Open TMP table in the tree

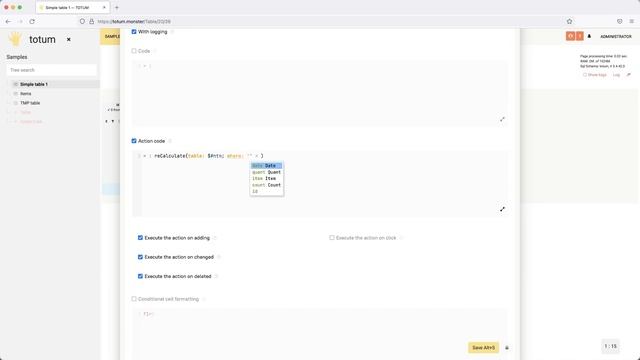[30, 103]
